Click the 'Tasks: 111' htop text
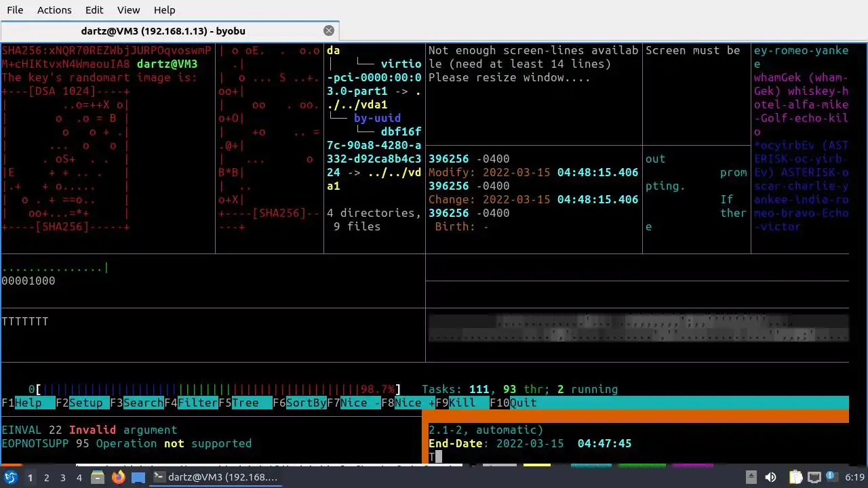Image resolution: width=868 pixels, height=488 pixels. [x=456, y=389]
